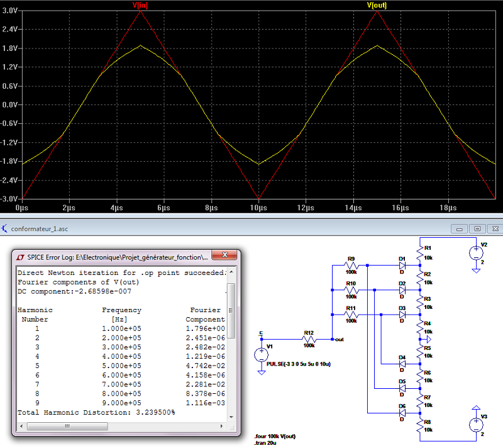Select diode D3 in the schematic
The height and width of the screenshot is (448, 503).
[402, 315]
